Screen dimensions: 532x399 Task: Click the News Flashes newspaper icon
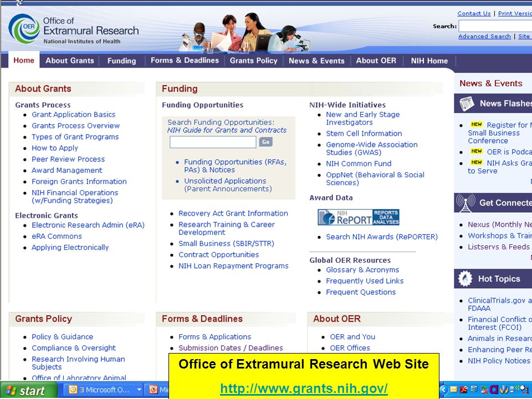pyautogui.click(x=467, y=104)
